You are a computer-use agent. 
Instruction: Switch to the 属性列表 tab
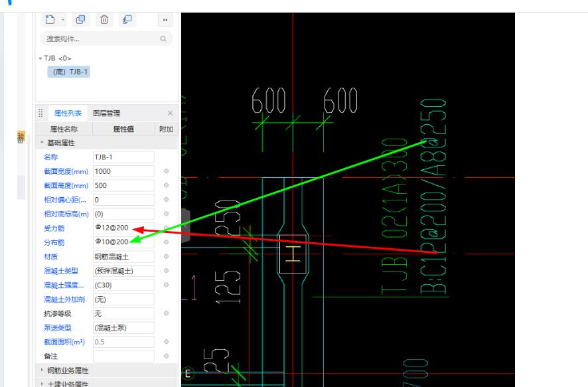[68, 114]
